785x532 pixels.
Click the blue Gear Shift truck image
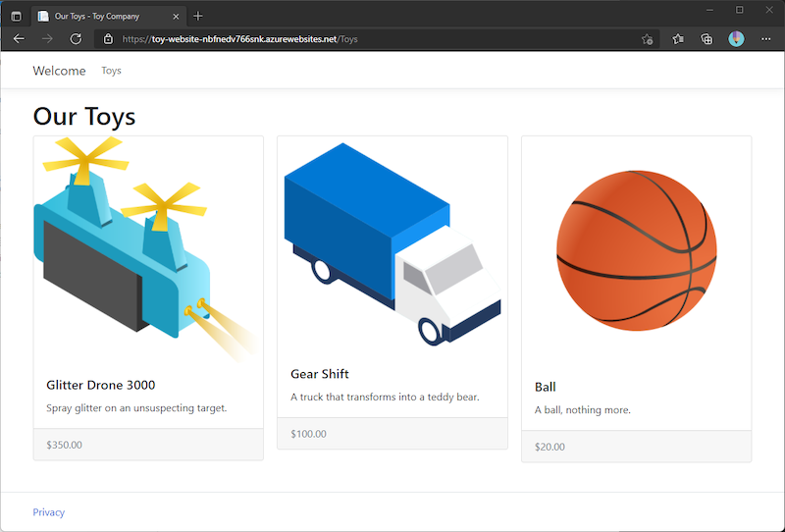click(x=392, y=244)
